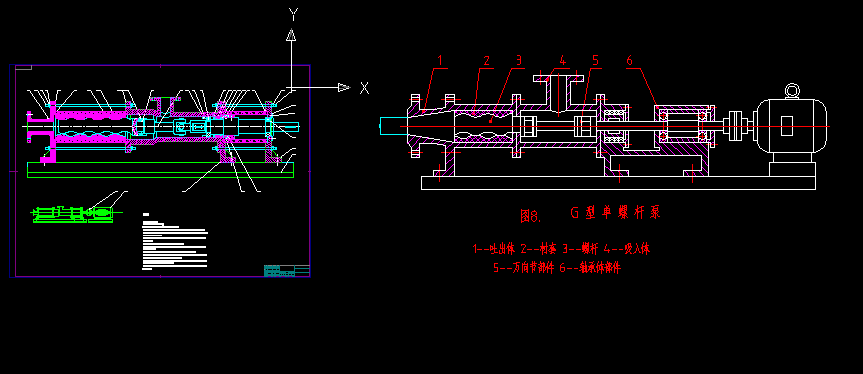Click the figure label 图8.
863x374 pixels.
click(x=531, y=216)
